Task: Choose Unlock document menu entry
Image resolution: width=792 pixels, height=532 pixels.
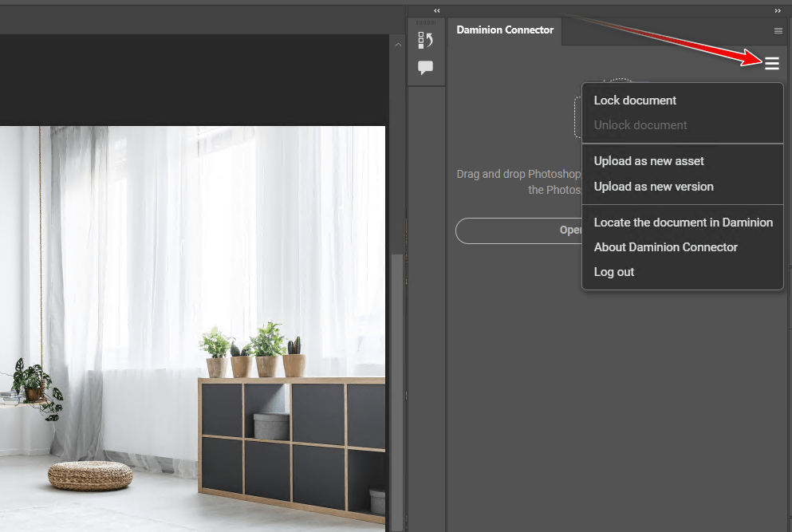Action: [640, 125]
